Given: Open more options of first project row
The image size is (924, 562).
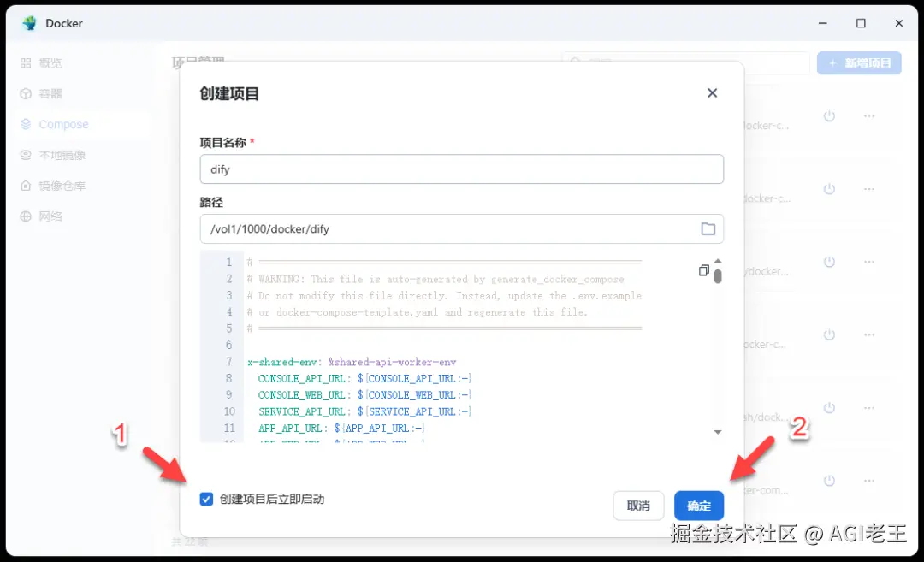Looking at the screenshot, I should pos(869,116).
